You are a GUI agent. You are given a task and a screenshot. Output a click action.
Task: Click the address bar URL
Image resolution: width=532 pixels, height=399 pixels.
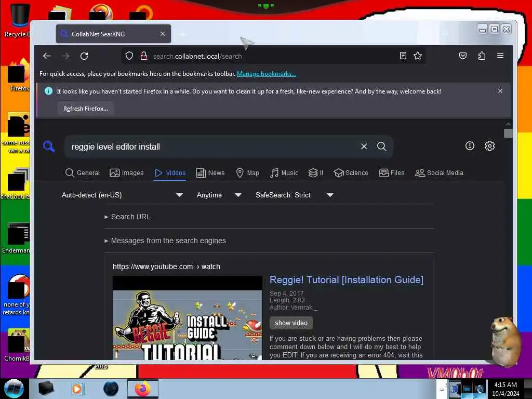[197, 56]
